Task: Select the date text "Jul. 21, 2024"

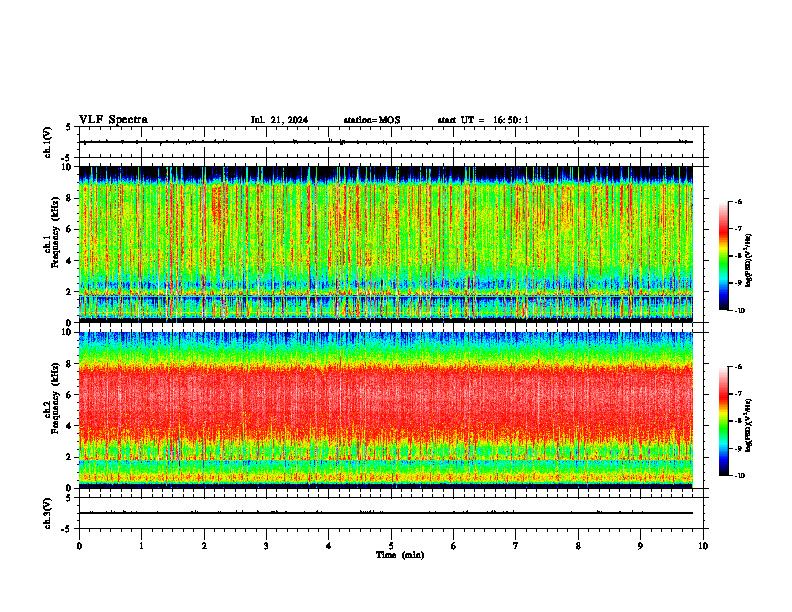Action: click(279, 120)
